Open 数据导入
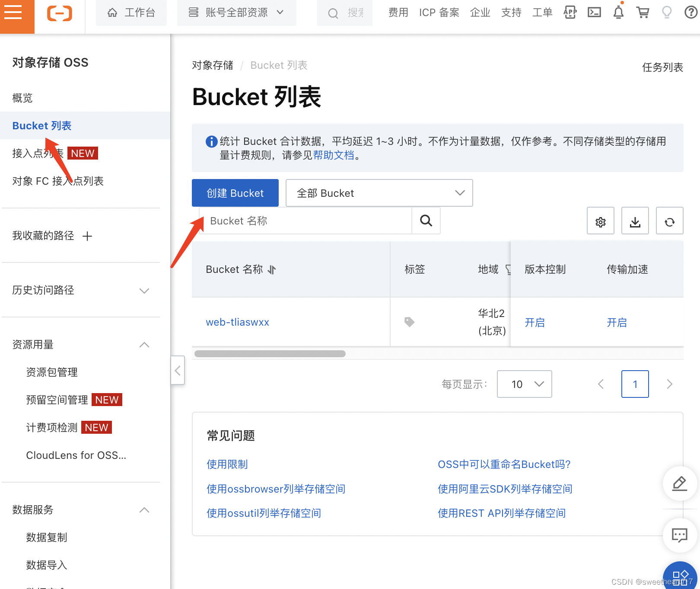The width and height of the screenshot is (700, 589). (47, 565)
